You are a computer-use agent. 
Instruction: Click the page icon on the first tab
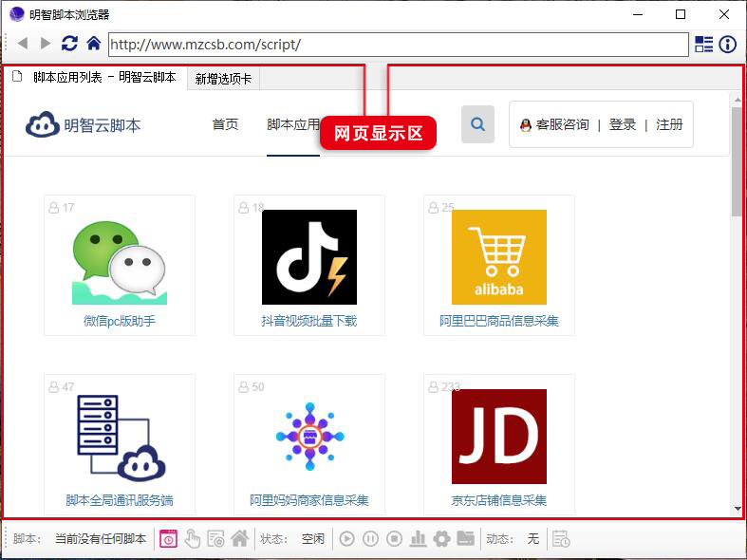(x=17, y=76)
